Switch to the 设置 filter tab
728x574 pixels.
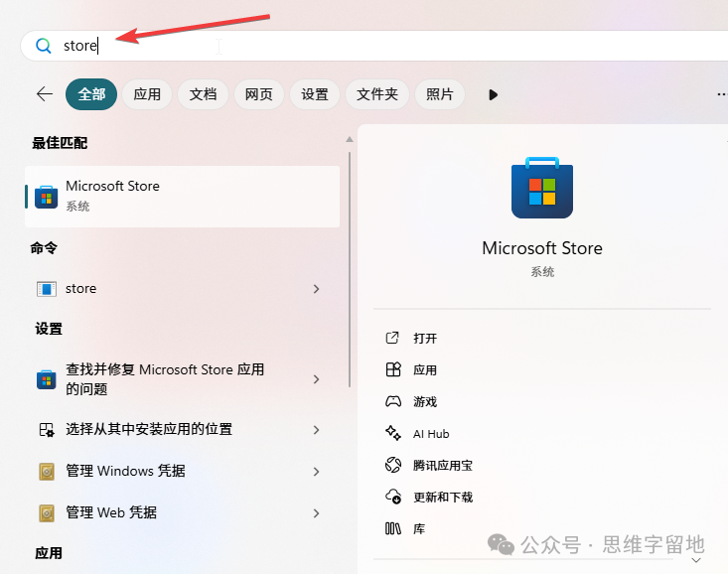315,94
